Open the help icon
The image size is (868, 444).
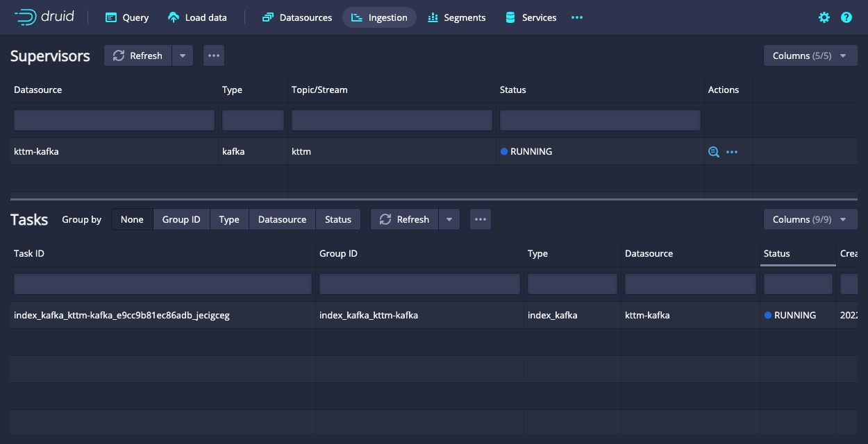(x=846, y=17)
